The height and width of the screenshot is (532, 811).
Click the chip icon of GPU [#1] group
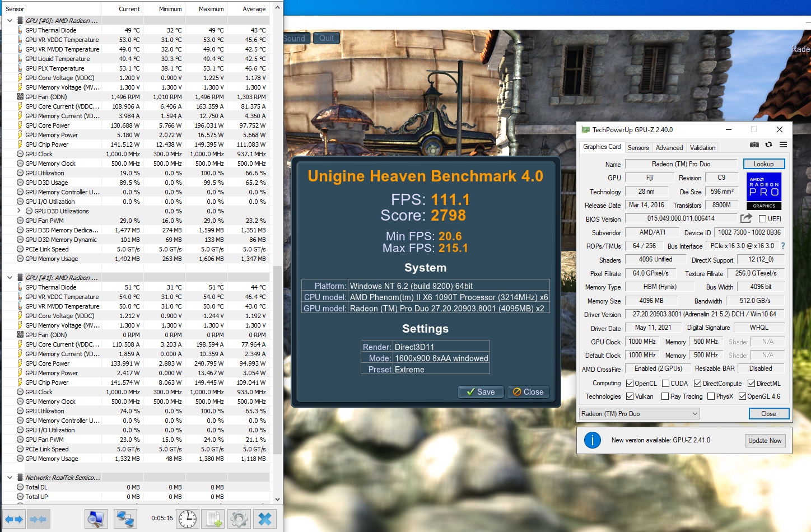tap(20, 278)
